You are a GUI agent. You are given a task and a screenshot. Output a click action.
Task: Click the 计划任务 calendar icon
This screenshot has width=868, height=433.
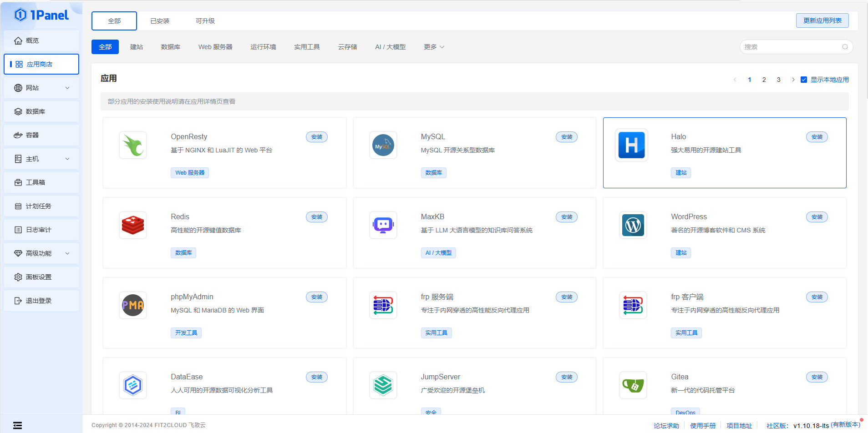pyautogui.click(x=18, y=206)
